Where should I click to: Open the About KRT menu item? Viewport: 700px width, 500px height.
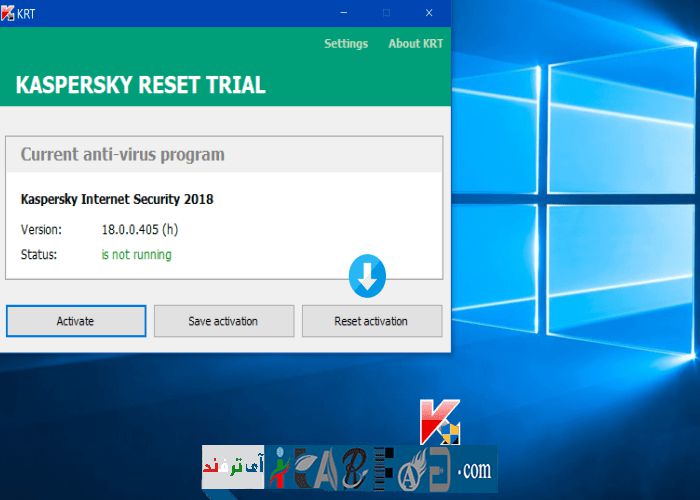tap(415, 44)
